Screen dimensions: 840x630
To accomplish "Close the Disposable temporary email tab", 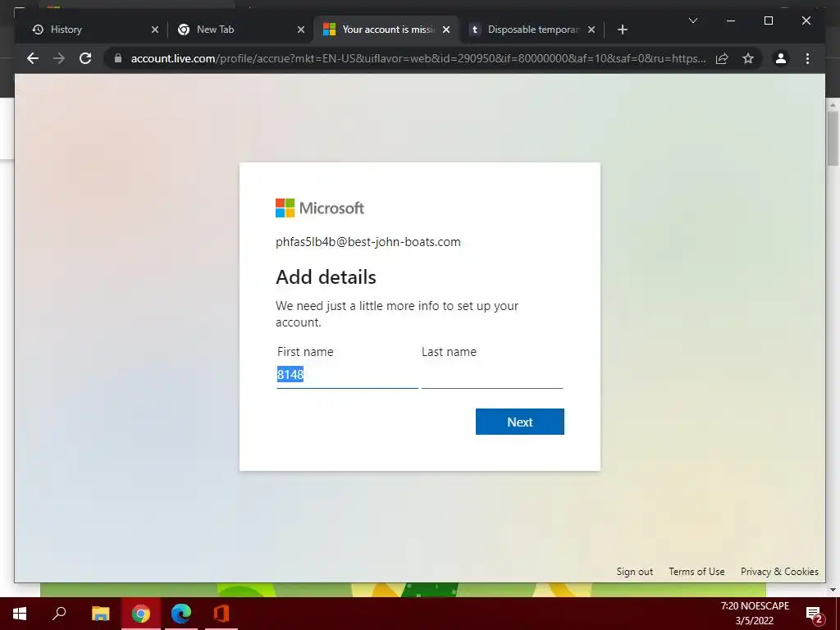I will coord(591,30).
